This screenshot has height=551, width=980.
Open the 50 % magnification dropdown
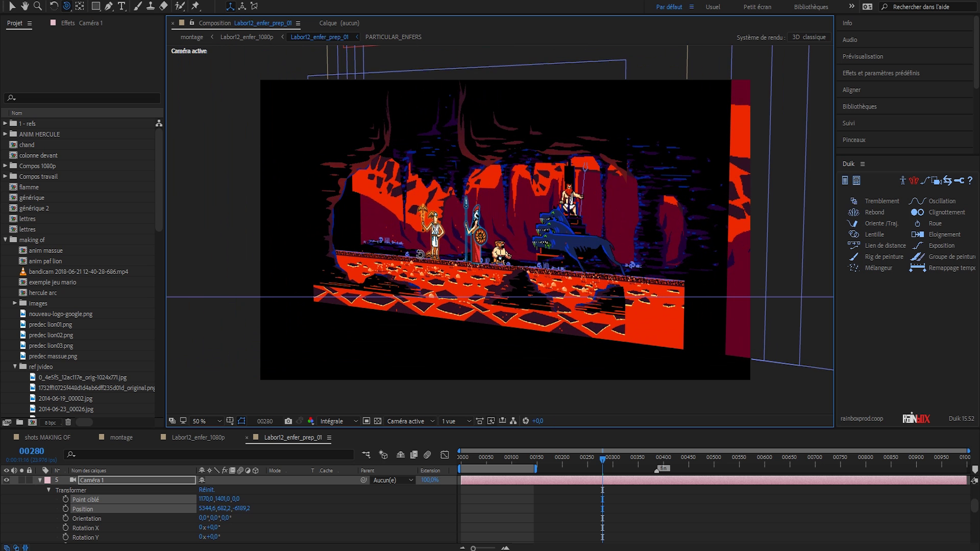coord(207,421)
